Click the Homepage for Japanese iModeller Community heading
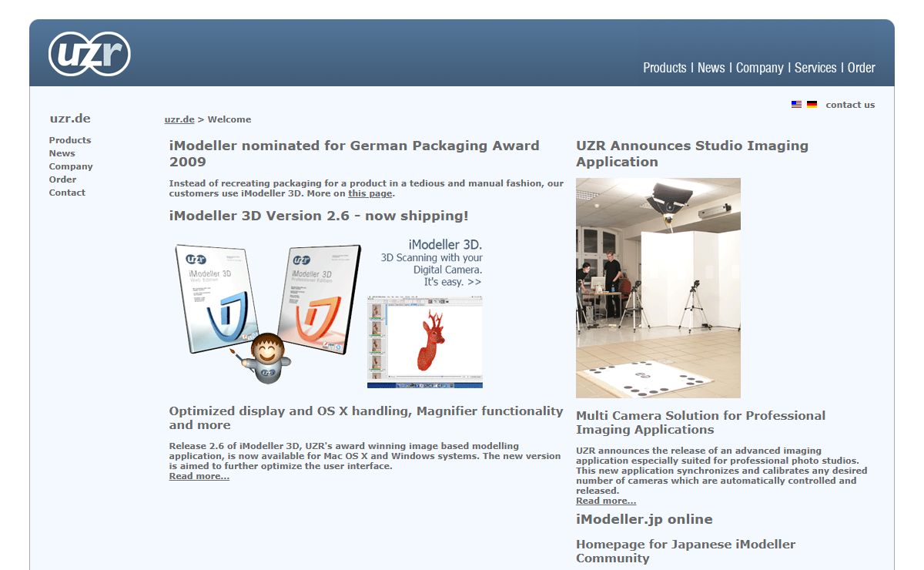 [x=686, y=551]
